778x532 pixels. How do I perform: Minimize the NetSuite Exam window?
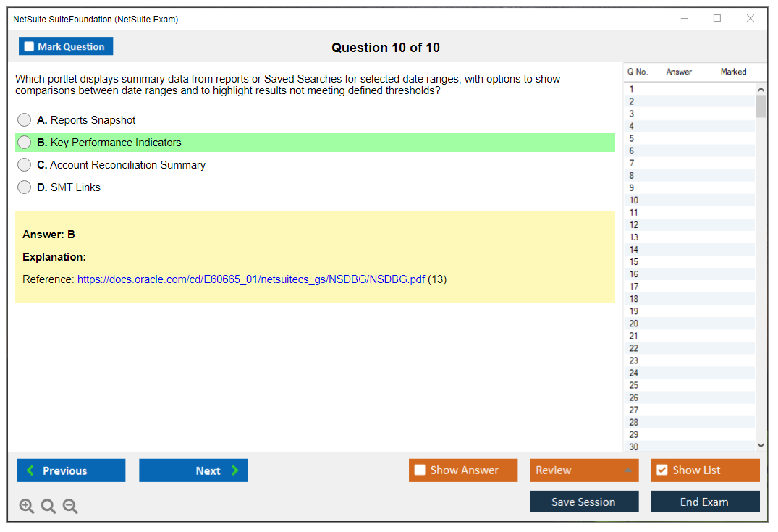[685, 18]
